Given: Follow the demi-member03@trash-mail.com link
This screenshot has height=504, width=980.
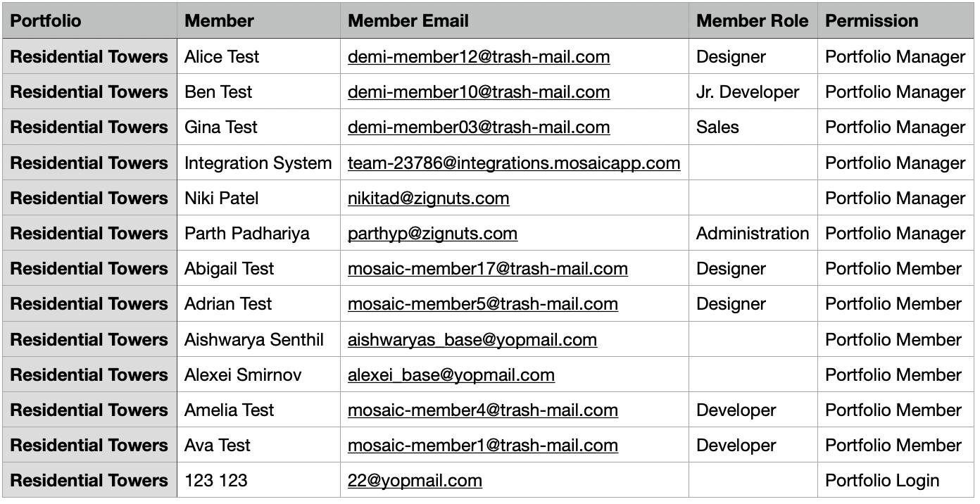Looking at the screenshot, I should click(479, 127).
